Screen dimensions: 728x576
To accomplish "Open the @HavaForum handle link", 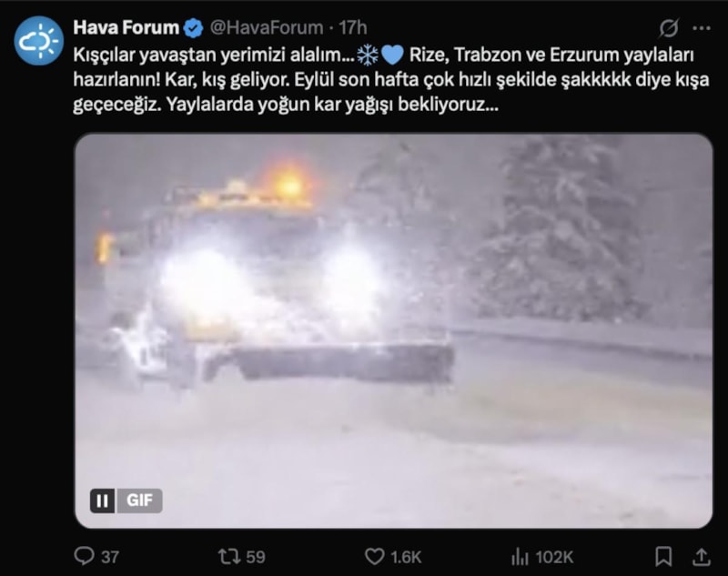I will coord(267,28).
